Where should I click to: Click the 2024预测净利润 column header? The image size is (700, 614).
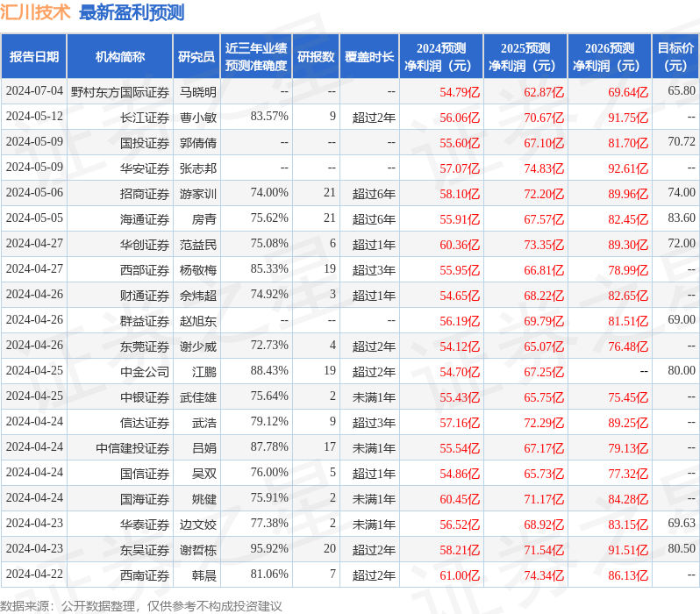tap(441, 56)
